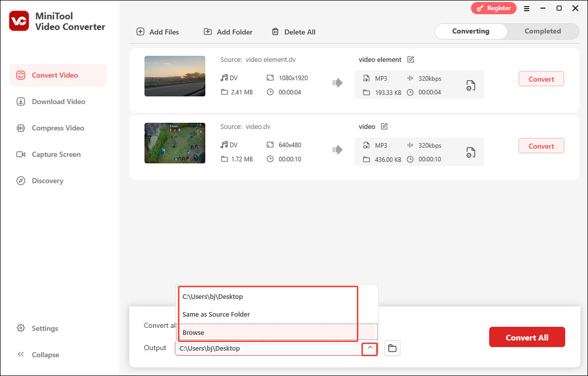This screenshot has height=376, width=588.
Task: Edit the output name 'video'
Action: pyautogui.click(x=384, y=126)
